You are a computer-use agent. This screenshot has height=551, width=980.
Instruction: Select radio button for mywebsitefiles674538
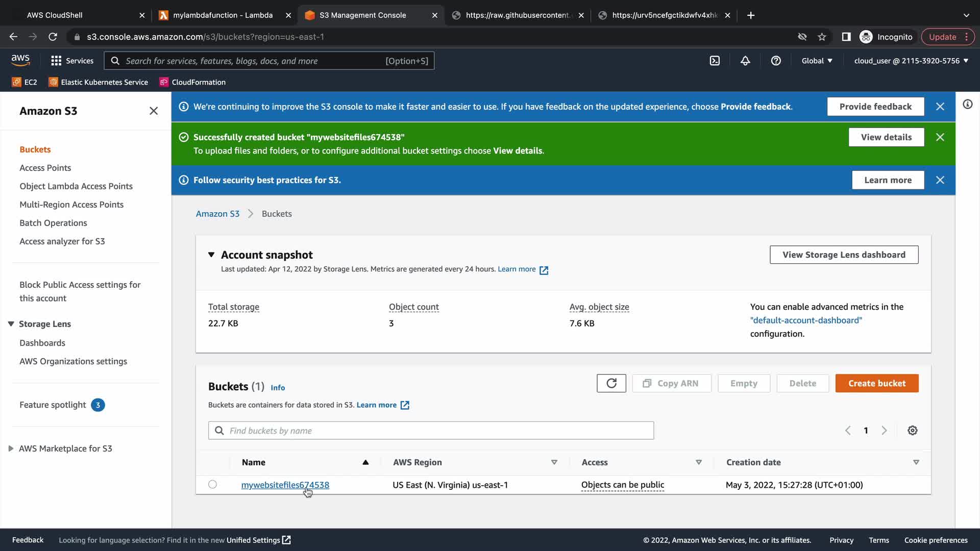[x=212, y=484]
